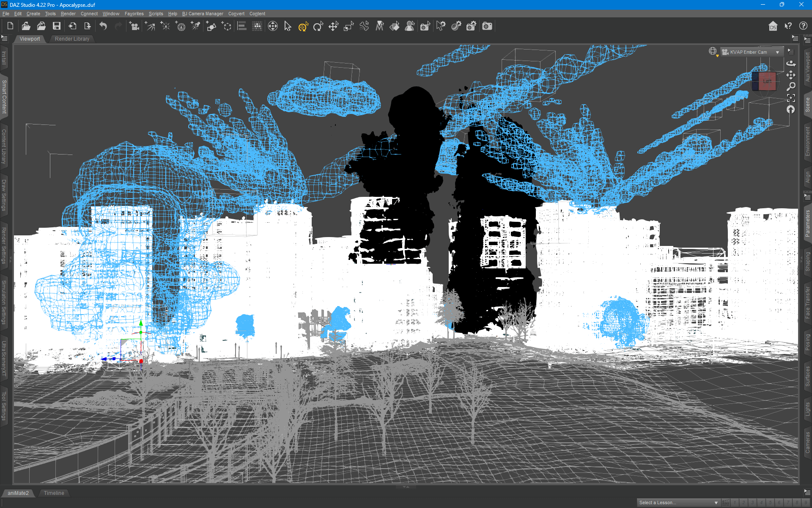Open the Posing side tab
The width and height of the screenshot is (812, 508).
[807, 342]
